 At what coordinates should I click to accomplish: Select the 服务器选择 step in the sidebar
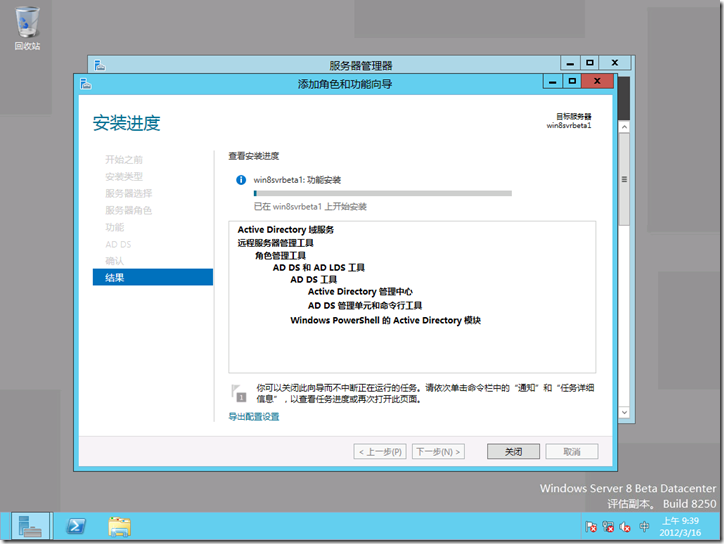click(128, 193)
